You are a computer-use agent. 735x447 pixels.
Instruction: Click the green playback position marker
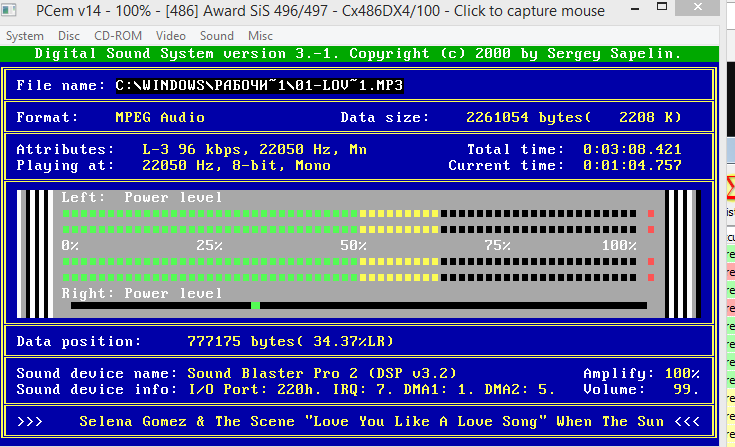[x=255, y=305]
